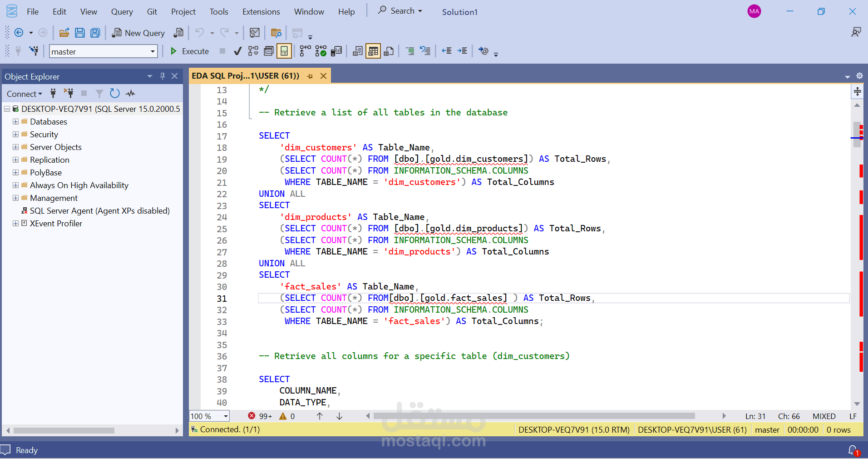868x459 pixels.
Task: Expand the Replication node
Action: coord(15,160)
